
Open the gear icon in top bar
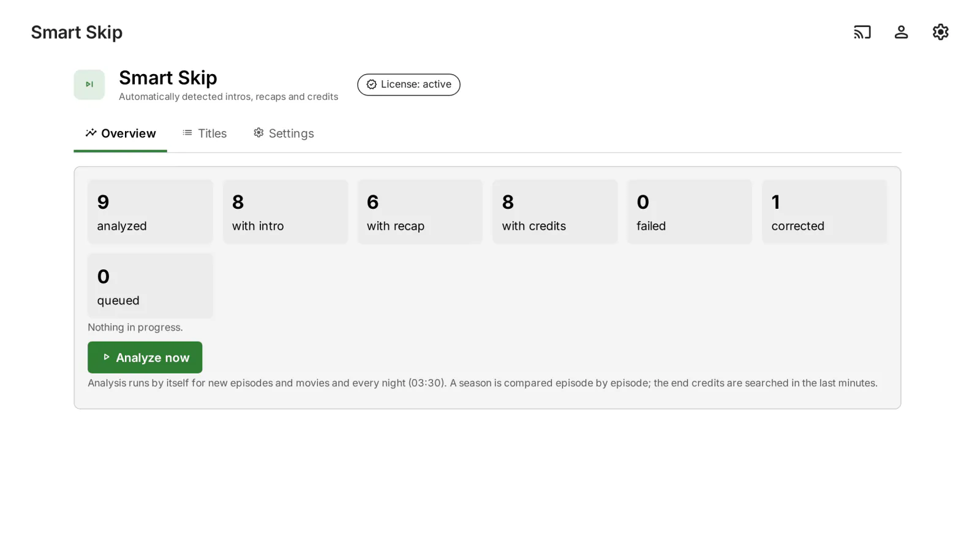coord(940,32)
